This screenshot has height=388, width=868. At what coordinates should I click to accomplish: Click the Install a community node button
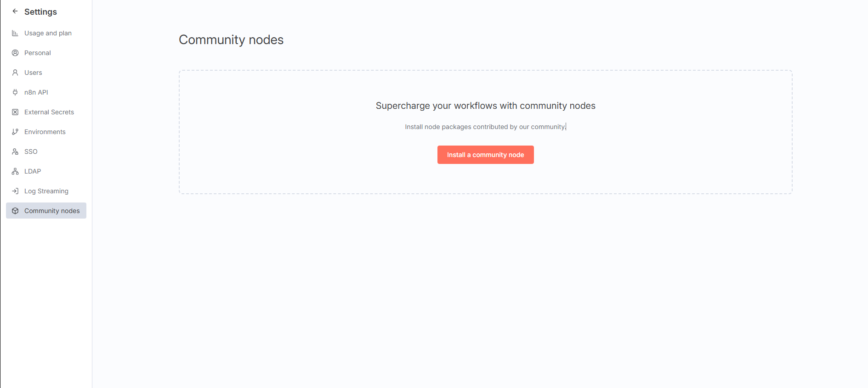pos(485,155)
